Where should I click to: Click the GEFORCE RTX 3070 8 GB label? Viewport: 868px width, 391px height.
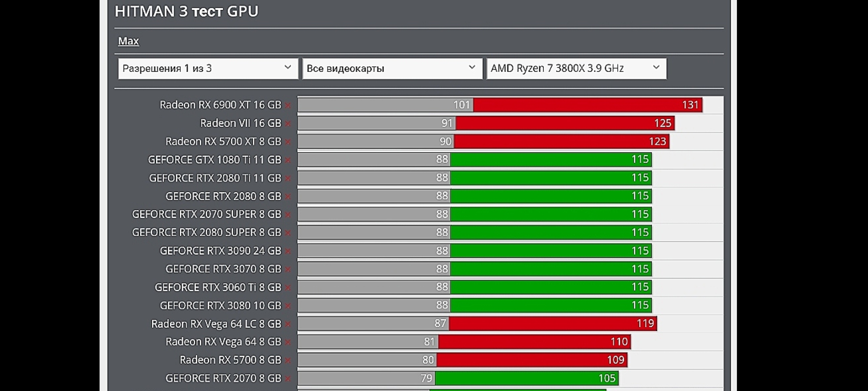[x=223, y=269]
